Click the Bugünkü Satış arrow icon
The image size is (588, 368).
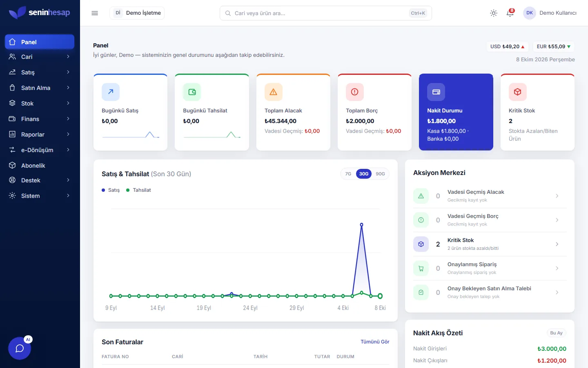(x=111, y=92)
